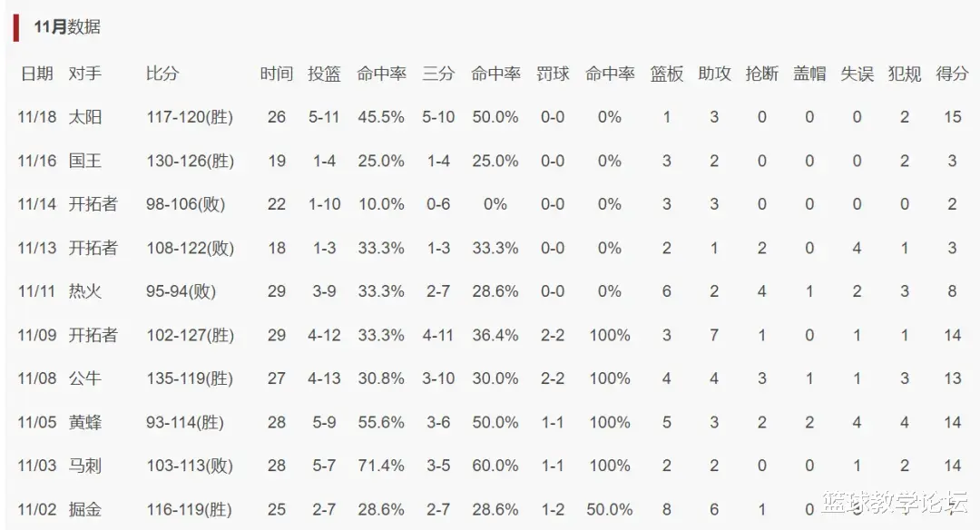Select the 篮板 column header
The height and width of the screenshot is (530, 980).
pos(667,74)
